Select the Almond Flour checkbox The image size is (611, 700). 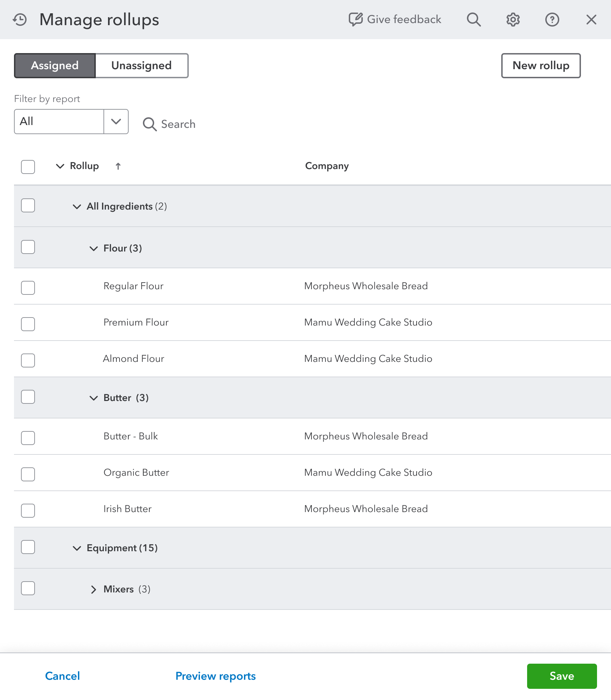pos(28,360)
